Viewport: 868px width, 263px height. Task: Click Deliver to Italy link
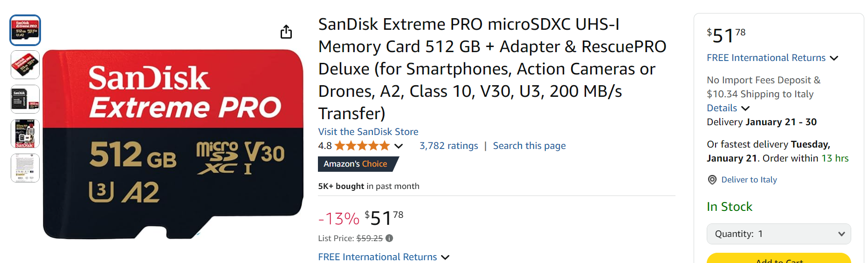coord(749,180)
